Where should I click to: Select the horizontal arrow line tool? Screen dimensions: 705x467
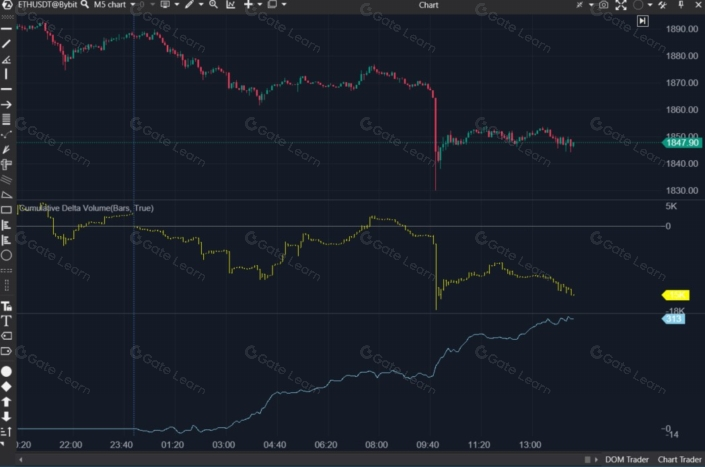coord(6,104)
